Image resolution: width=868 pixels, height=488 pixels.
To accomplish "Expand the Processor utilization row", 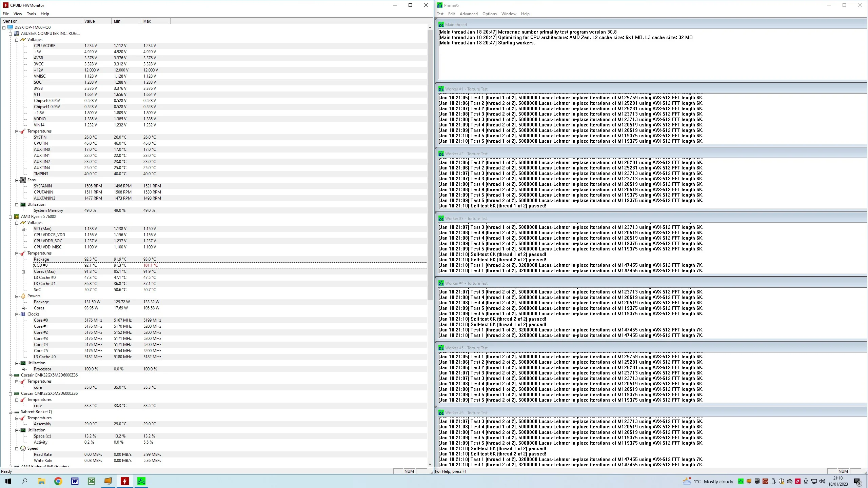I will tap(23, 369).
